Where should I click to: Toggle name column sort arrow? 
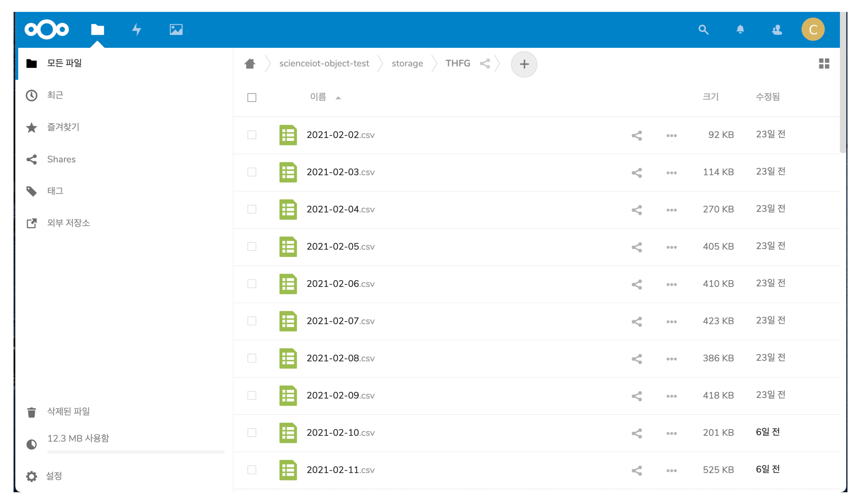click(x=338, y=98)
